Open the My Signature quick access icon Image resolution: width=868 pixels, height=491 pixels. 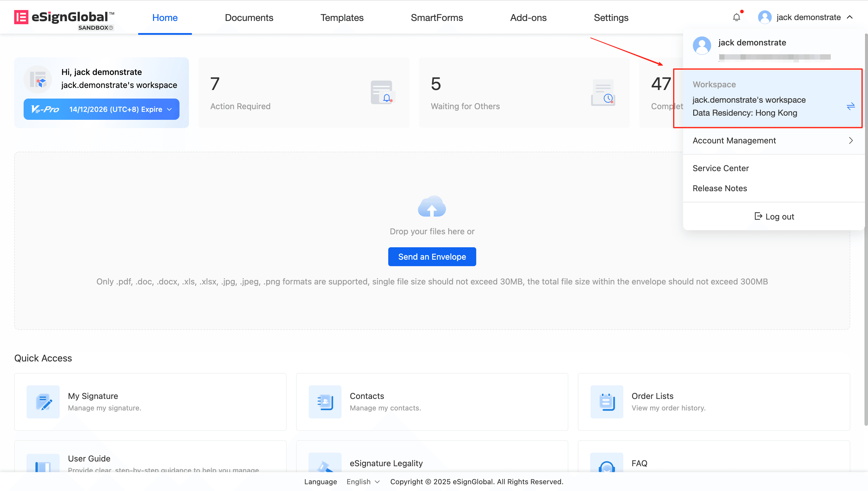pyautogui.click(x=43, y=402)
